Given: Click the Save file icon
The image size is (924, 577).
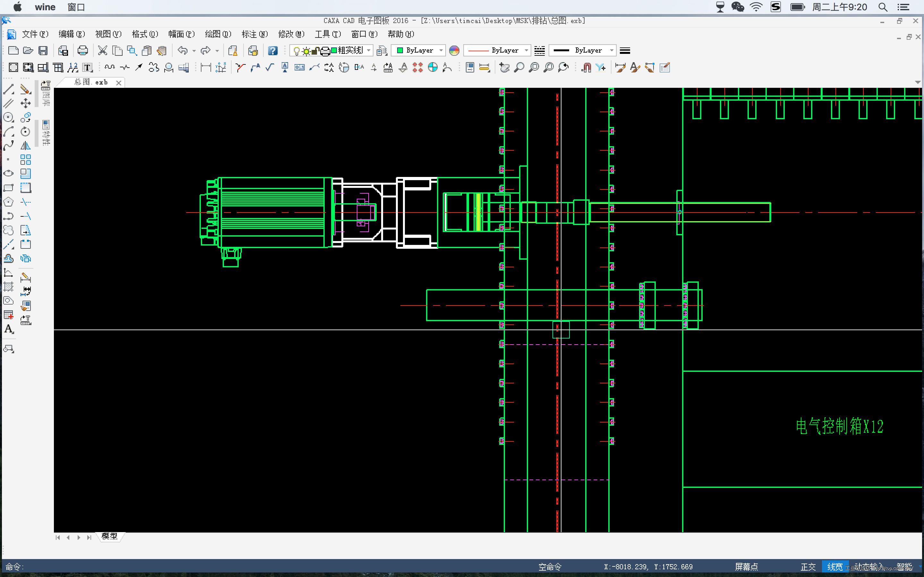Looking at the screenshot, I should coord(43,50).
